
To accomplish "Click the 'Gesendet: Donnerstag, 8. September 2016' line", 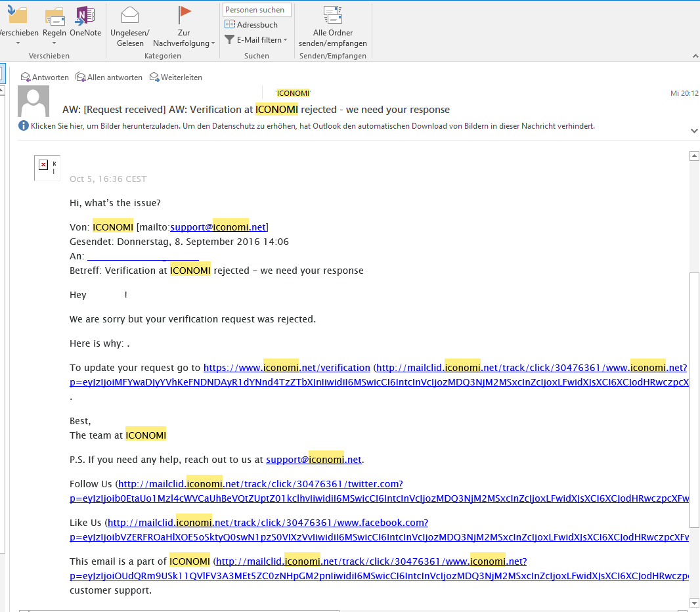I will [x=179, y=242].
